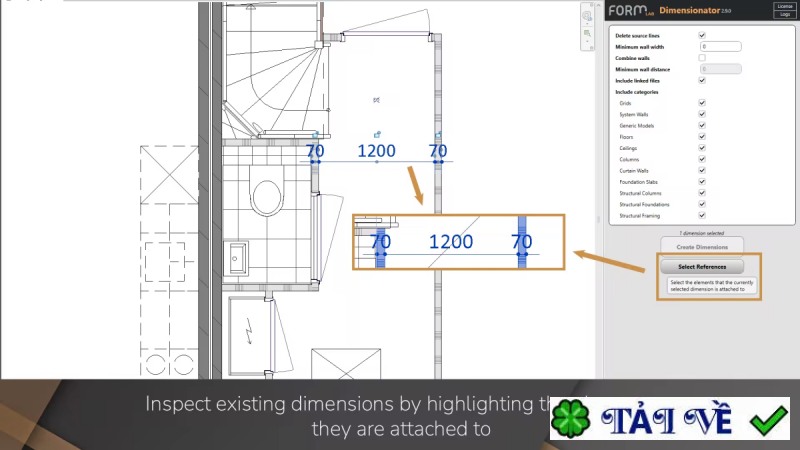The height and width of the screenshot is (450, 800).
Task: Select the toilet fixture in the plan
Action: (266, 189)
